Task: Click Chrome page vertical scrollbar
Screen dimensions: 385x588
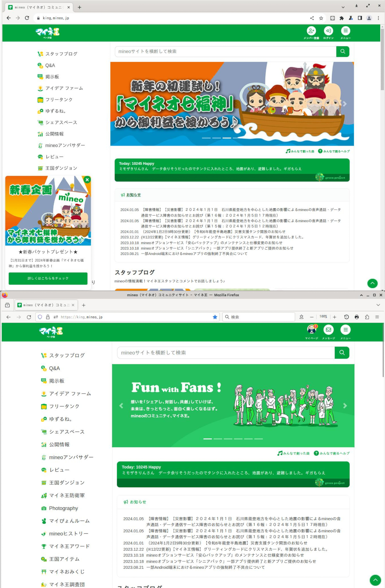Action: pos(382,59)
